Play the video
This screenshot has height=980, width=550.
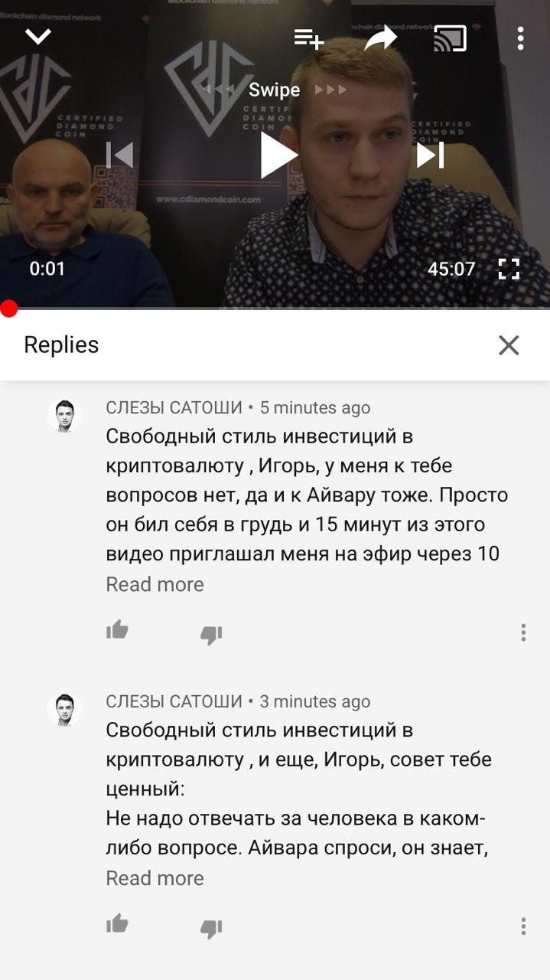[x=278, y=155]
